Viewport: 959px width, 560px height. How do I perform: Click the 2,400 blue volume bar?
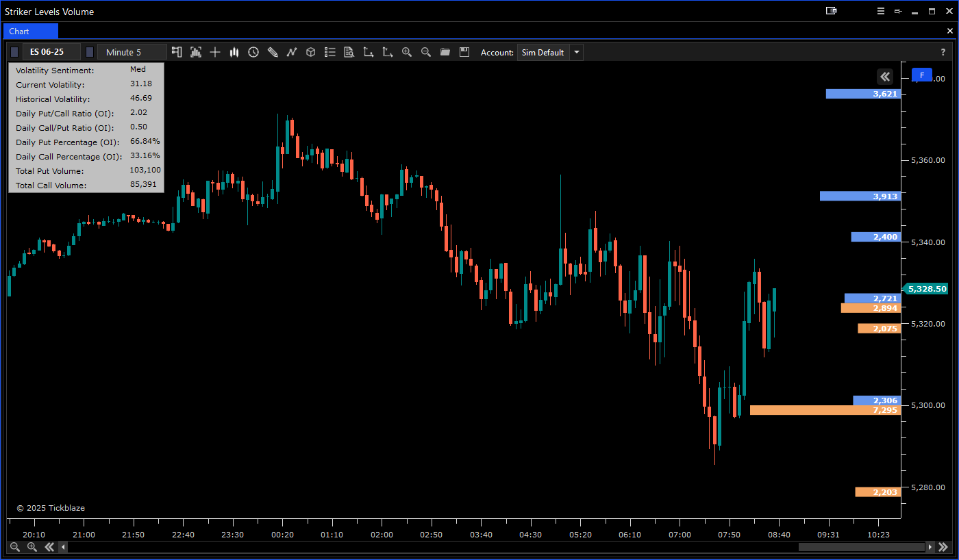(x=876, y=237)
